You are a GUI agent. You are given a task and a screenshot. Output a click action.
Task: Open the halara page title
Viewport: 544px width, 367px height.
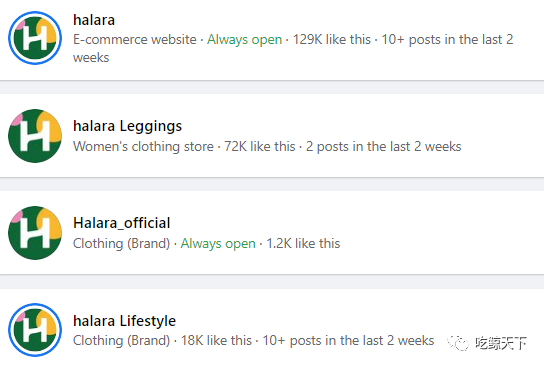[x=94, y=20]
